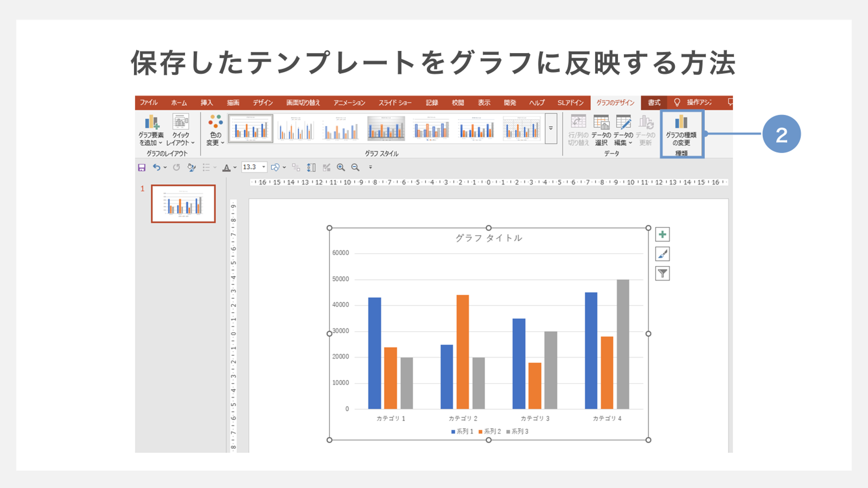Image resolution: width=868 pixels, height=488 pixels.
Task: Expand the クイックレイアウト dropdown
Action: click(x=181, y=130)
